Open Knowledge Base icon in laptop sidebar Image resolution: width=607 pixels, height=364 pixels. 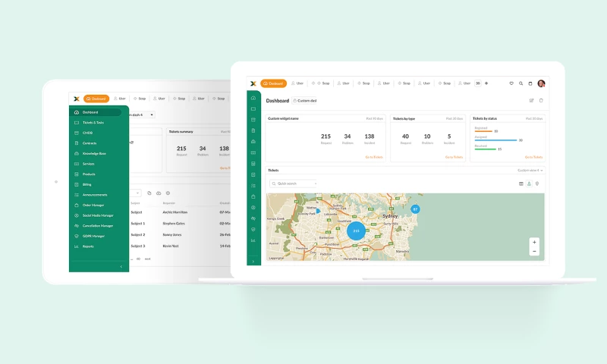[253, 142]
